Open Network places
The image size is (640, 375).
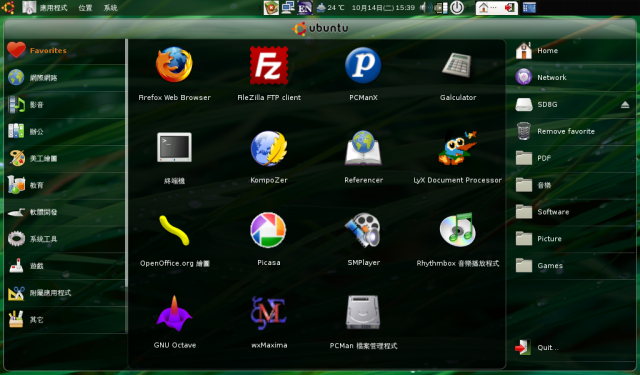click(x=571, y=78)
